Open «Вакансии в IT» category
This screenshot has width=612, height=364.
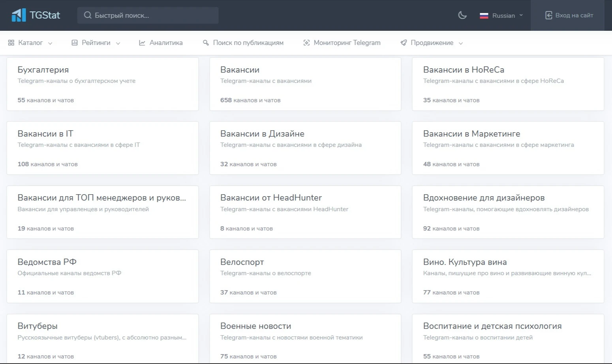tap(103, 148)
